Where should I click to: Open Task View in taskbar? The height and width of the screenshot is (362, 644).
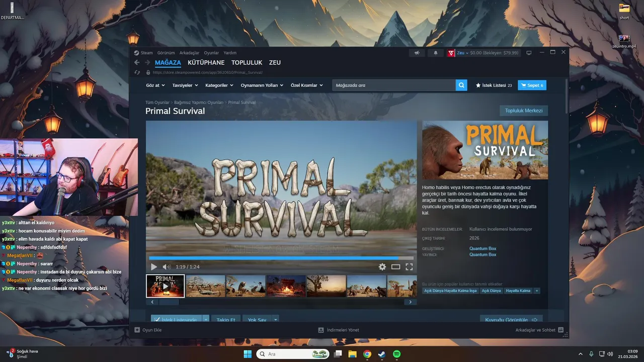(x=338, y=354)
